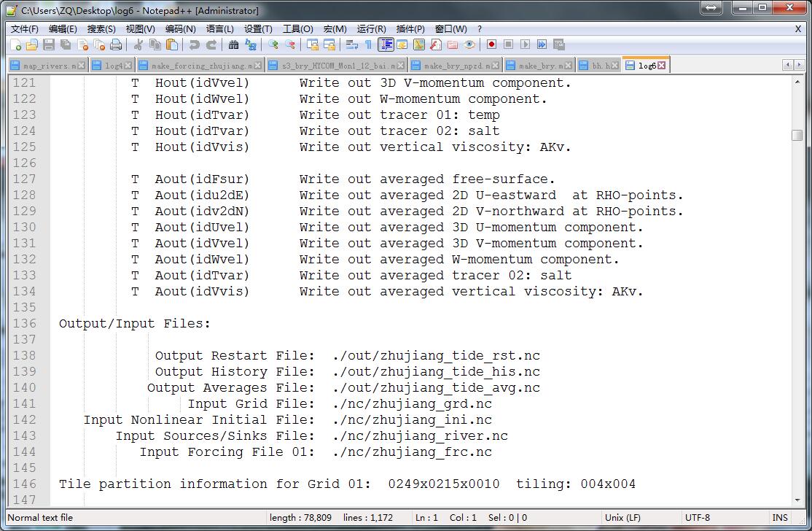812x531 pixels.
Task: Click the Undo arrow icon
Action: (x=194, y=44)
